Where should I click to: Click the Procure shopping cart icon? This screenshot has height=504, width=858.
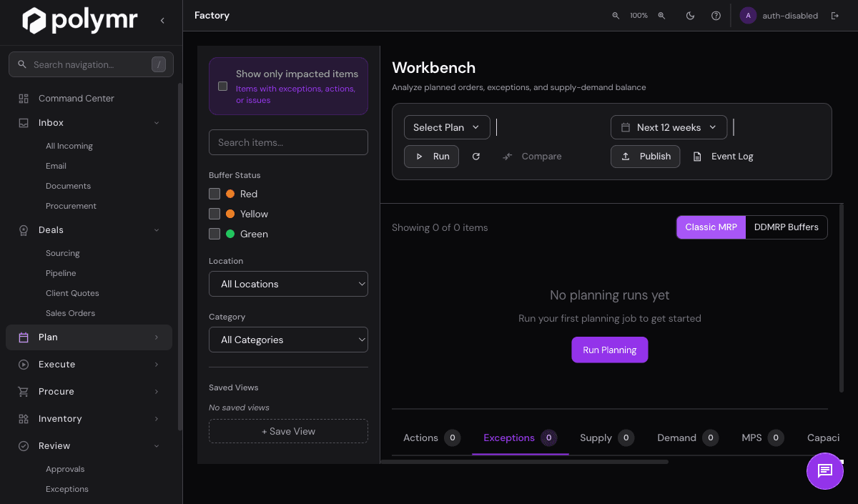(24, 392)
